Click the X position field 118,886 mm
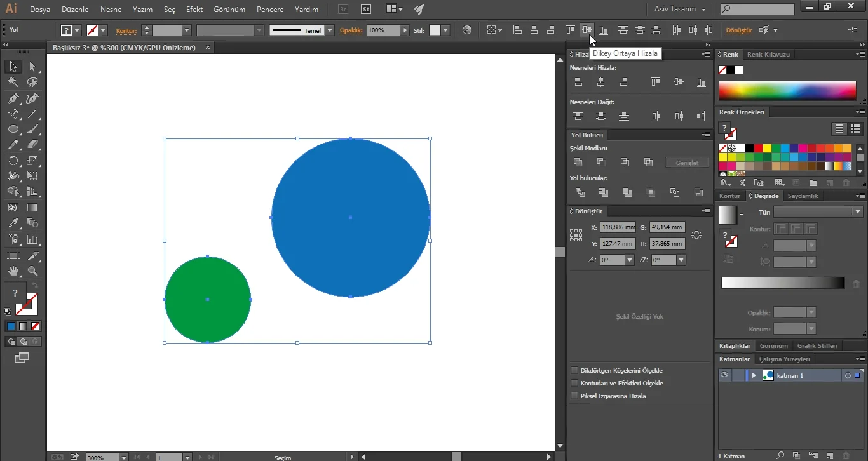This screenshot has width=868, height=461. (x=618, y=227)
